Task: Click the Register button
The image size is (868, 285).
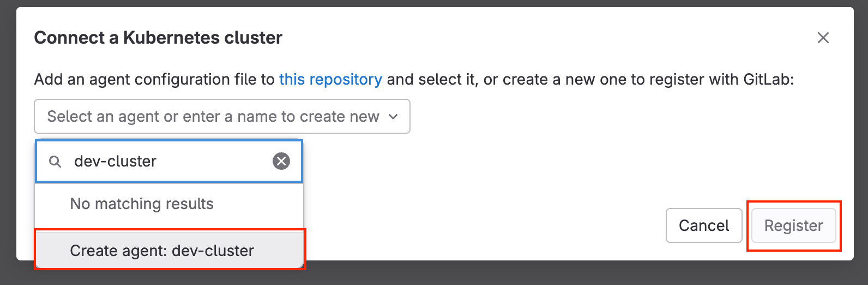Action: pos(793,225)
